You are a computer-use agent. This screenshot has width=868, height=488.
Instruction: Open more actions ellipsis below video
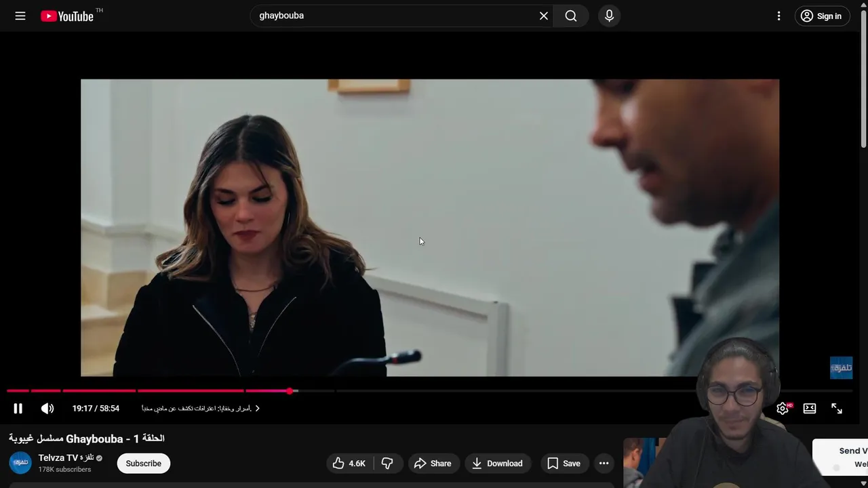click(x=604, y=463)
